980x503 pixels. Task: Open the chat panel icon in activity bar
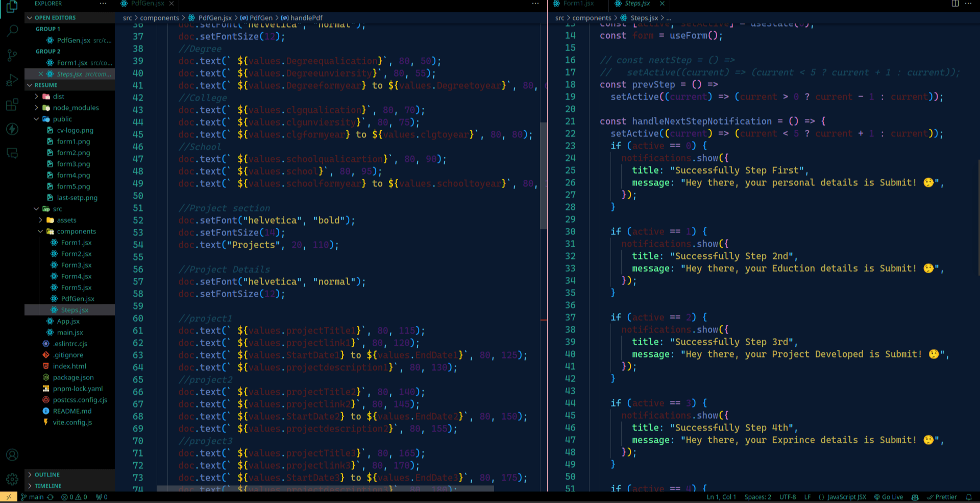coord(12,153)
